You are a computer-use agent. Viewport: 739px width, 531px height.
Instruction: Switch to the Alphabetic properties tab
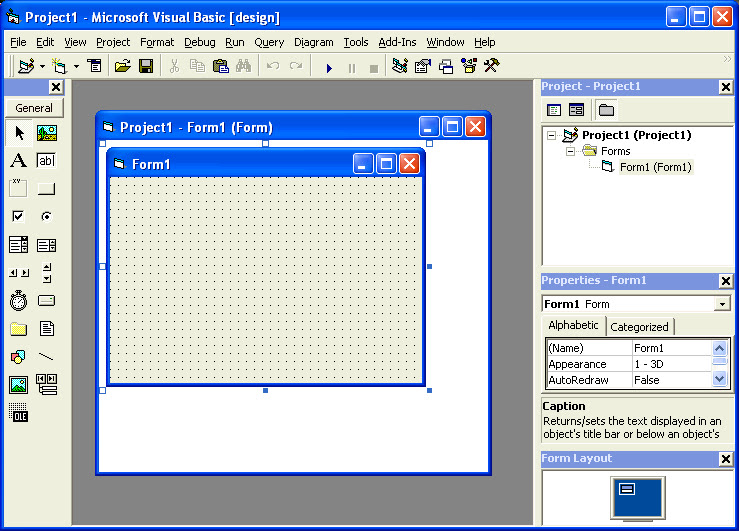point(574,325)
